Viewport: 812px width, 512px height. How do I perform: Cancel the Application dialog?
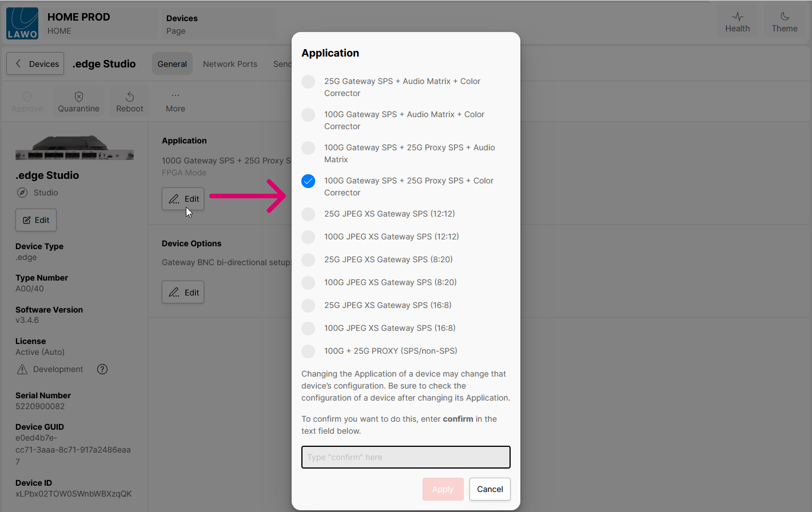click(x=489, y=489)
